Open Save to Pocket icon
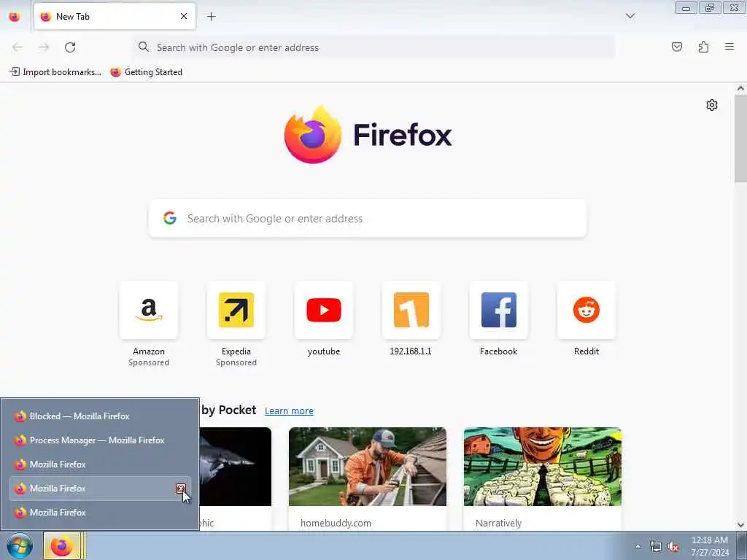Viewport: 747px width, 560px height. [677, 47]
